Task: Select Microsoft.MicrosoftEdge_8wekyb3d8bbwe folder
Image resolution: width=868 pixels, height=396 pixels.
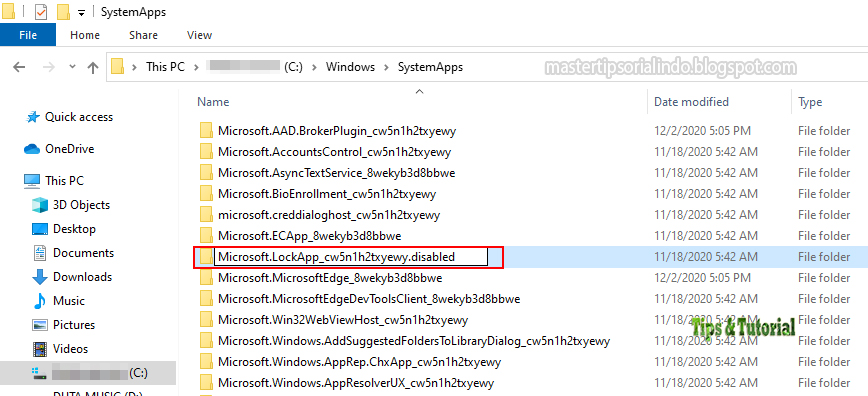Action: (330, 278)
